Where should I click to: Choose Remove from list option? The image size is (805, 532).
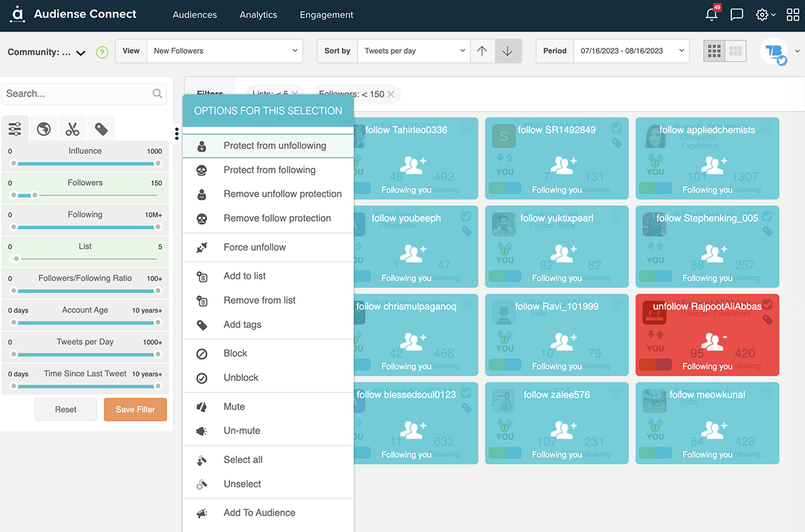(x=268, y=300)
